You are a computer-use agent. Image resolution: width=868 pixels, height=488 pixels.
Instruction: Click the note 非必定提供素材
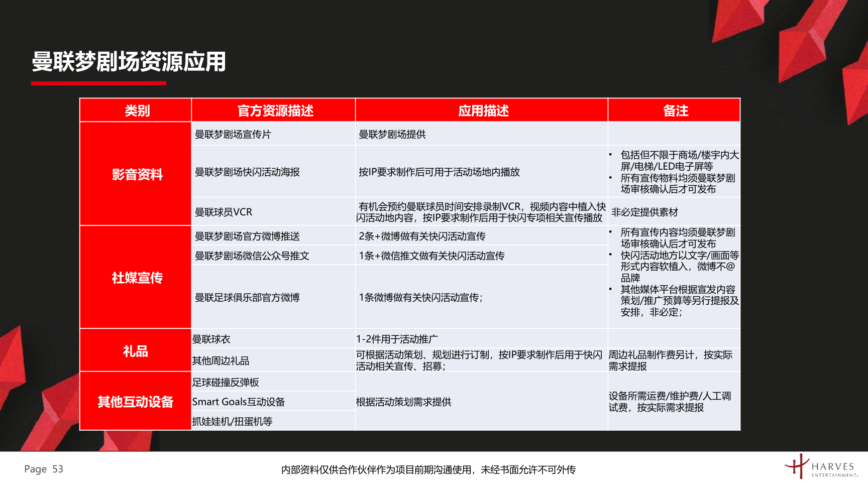pos(674,212)
